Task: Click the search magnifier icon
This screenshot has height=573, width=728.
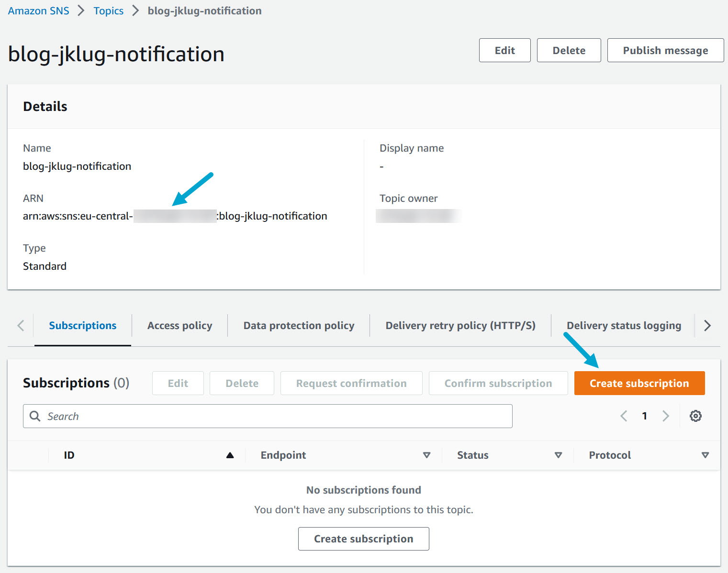Action: (35, 416)
